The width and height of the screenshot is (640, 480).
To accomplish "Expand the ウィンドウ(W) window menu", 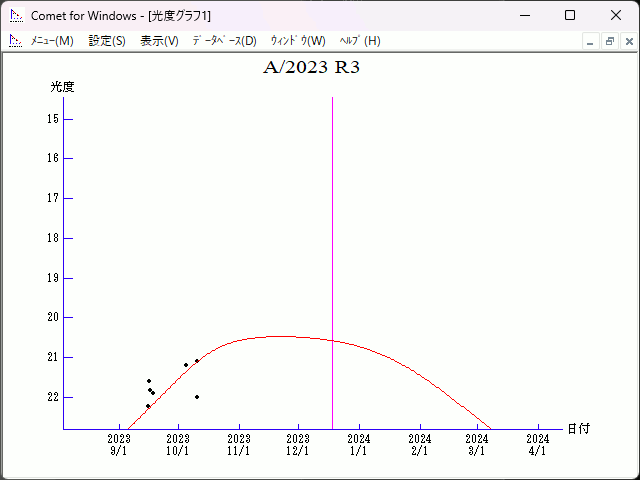I will coord(298,41).
